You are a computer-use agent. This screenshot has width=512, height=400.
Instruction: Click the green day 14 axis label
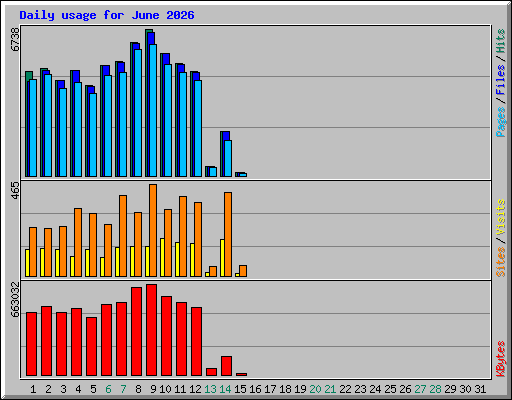click(225, 389)
